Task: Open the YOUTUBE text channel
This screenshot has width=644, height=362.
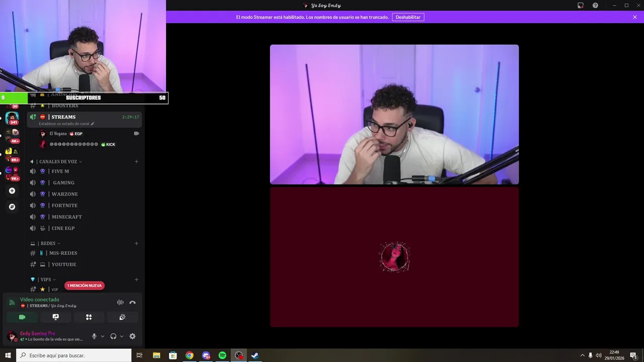Action: tap(85, 264)
